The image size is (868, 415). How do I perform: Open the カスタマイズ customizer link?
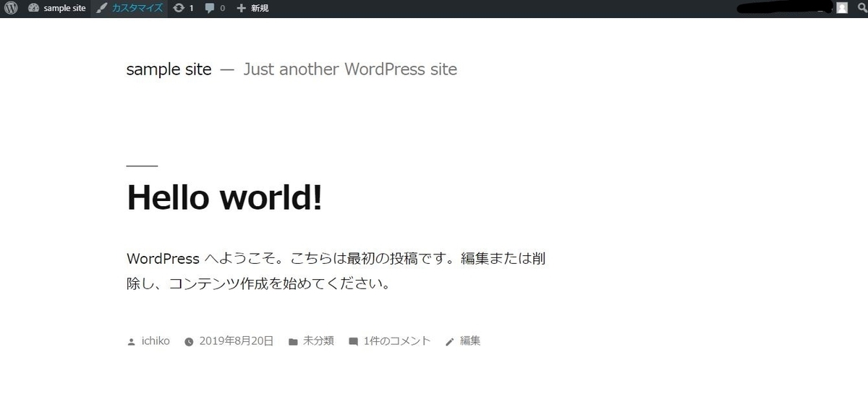tap(137, 9)
